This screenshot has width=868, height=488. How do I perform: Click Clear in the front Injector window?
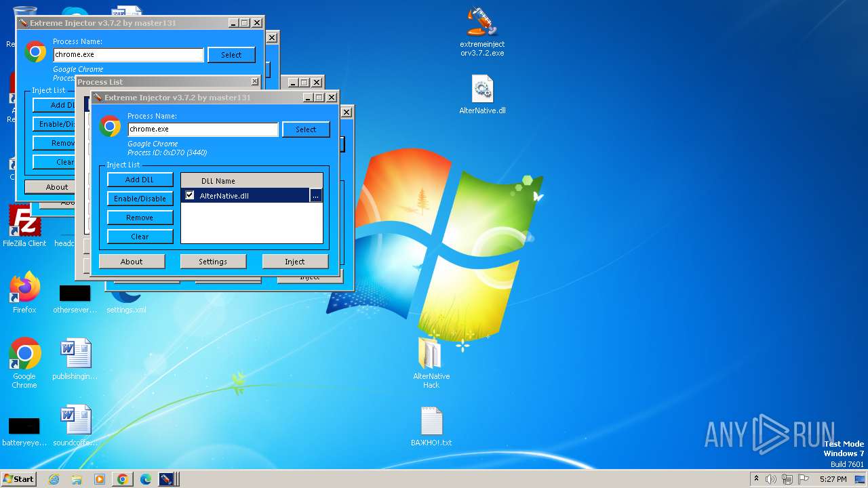(140, 237)
